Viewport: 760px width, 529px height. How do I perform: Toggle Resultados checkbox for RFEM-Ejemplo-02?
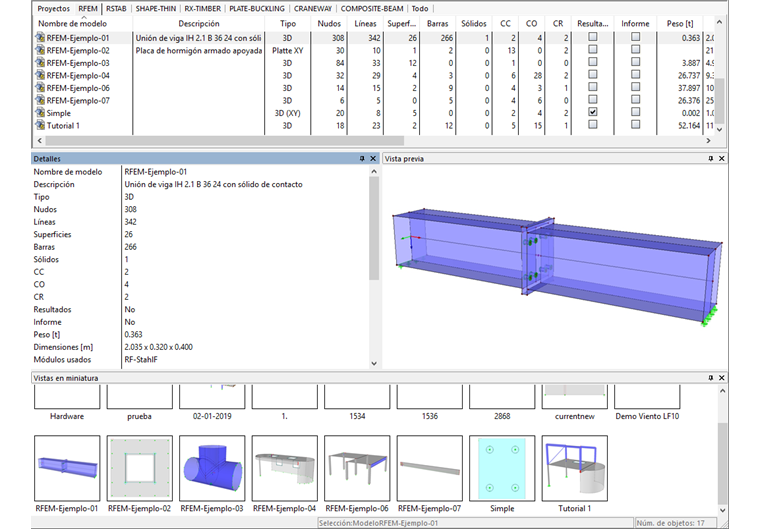pyautogui.click(x=592, y=49)
